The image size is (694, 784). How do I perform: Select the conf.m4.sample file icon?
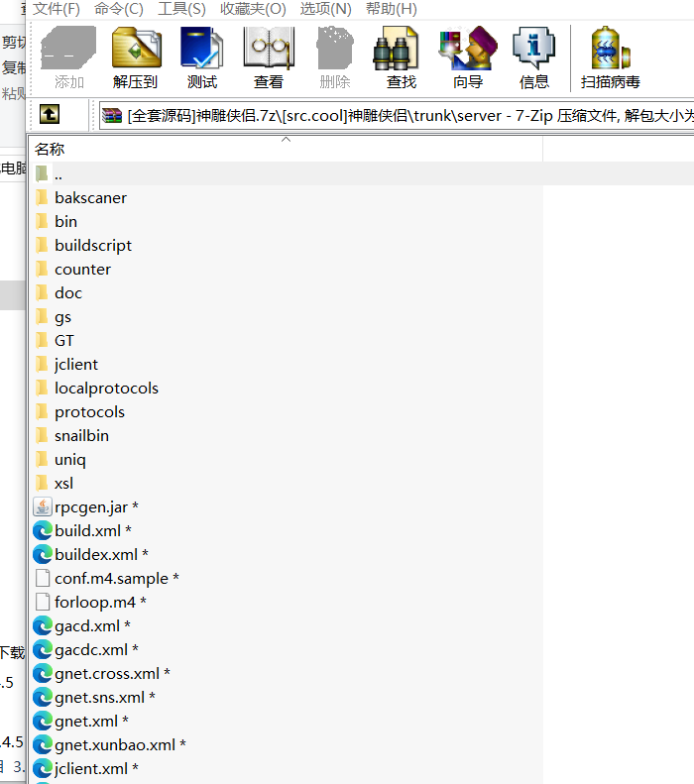(x=43, y=578)
